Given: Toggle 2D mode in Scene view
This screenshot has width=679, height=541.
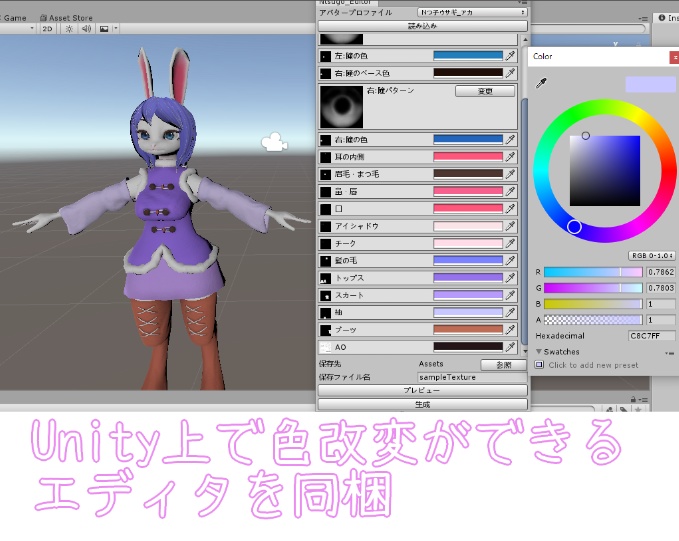Looking at the screenshot, I should pyautogui.click(x=47, y=29).
